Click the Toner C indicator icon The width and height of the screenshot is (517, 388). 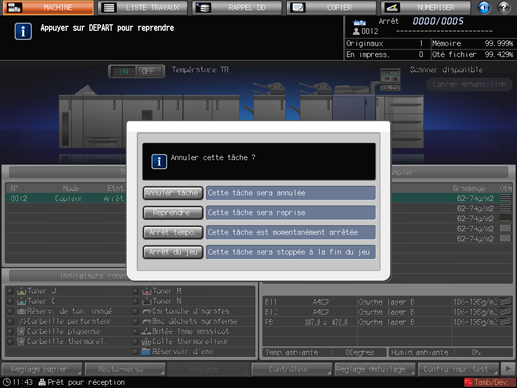pos(22,301)
